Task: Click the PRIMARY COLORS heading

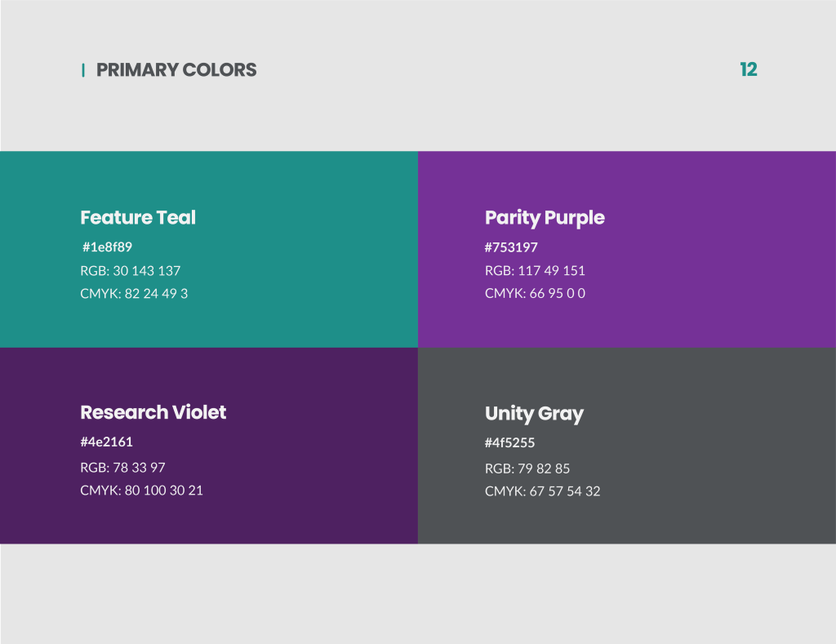Action: click(x=176, y=70)
